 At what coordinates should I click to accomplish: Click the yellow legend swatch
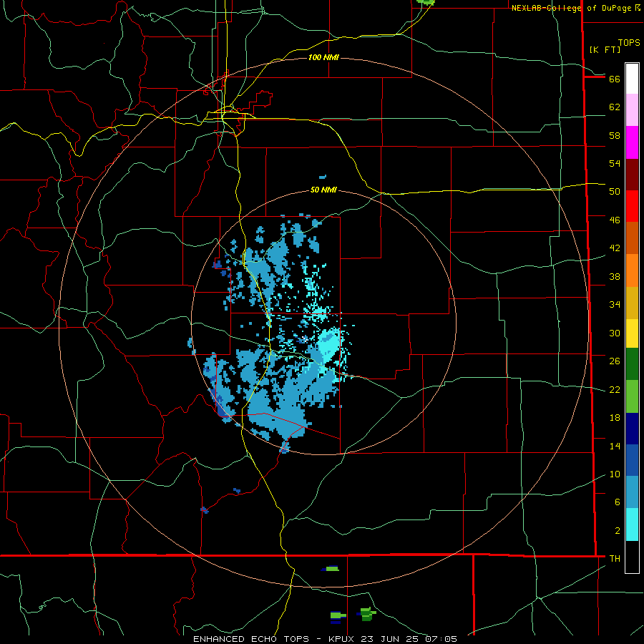[632, 333]
